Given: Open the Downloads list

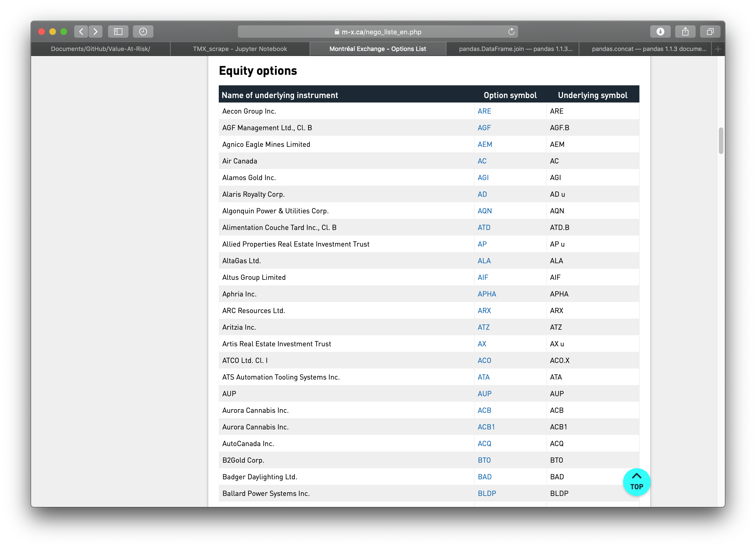Looking at the screenshot, I should [660, 31].
